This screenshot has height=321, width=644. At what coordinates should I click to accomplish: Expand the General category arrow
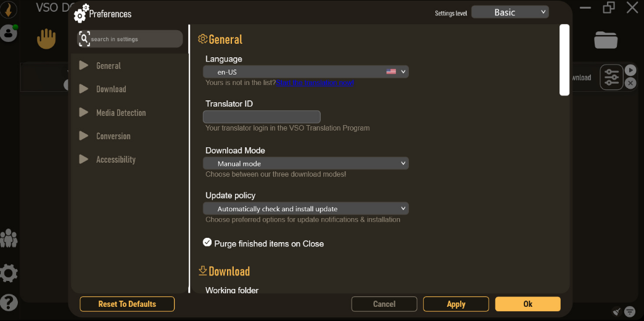point(84,65)
